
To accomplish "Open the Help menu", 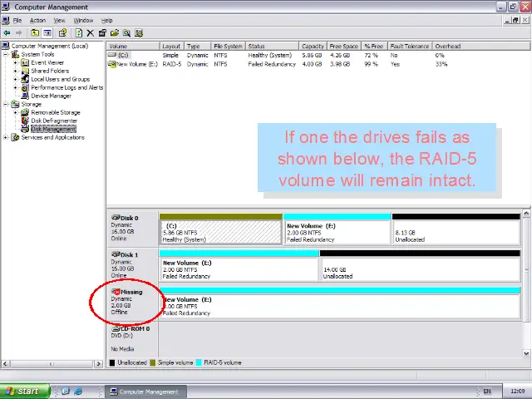I will coord(107,20).
